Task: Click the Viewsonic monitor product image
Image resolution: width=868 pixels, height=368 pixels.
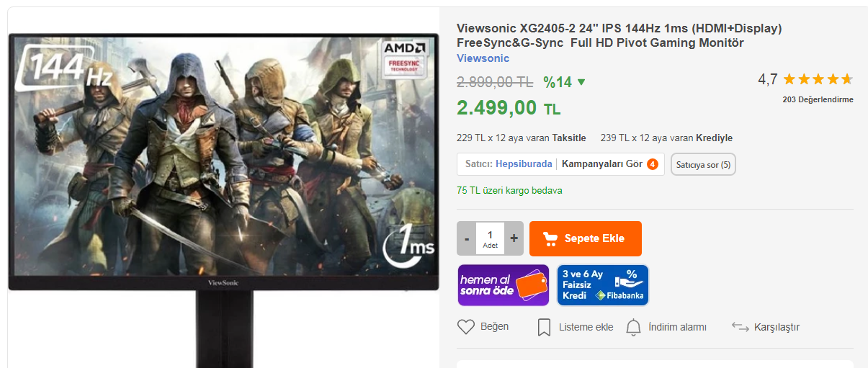Action: click(x=223, y=162)
